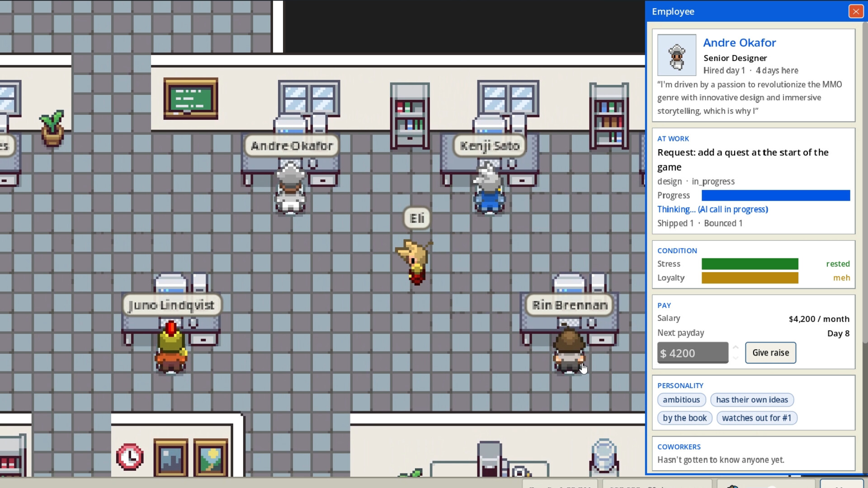
Task: Click the window above Andre Okafor's desk
Action: pos(309,98)
